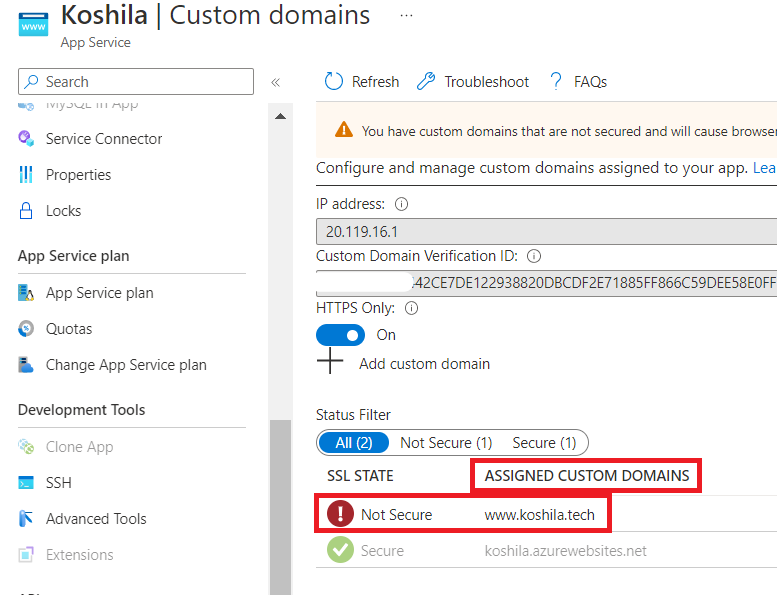Click the Custom Domain Verification ID field
This screenshot has height=595, width=777.
coord(547,283)
